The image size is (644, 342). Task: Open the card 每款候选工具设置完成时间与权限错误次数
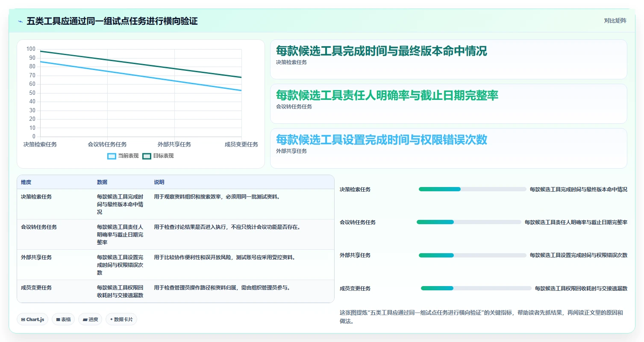[448, 148]
